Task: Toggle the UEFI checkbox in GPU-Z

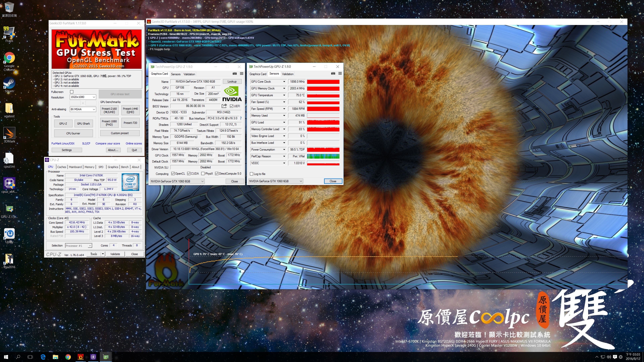Action: tap(231, 106)
